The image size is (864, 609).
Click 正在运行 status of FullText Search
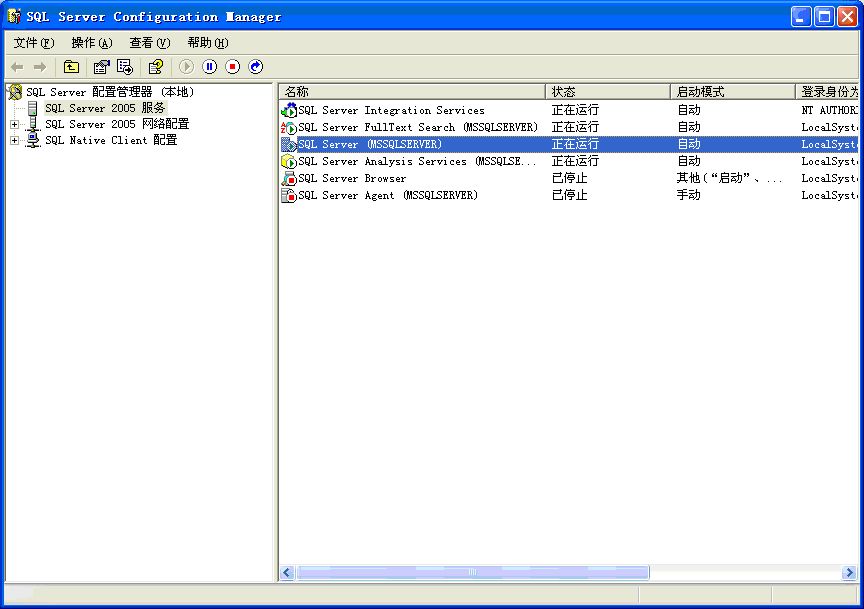tap(575, 127)
